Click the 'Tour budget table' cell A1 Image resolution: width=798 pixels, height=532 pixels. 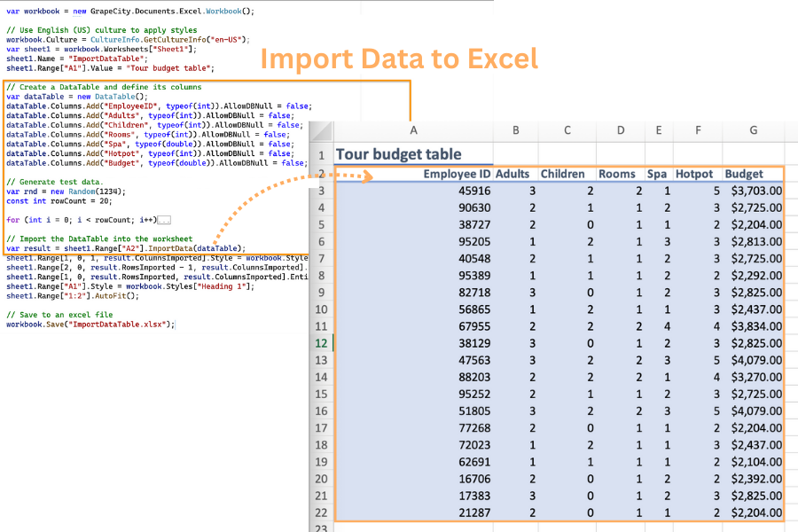[413, 154]
